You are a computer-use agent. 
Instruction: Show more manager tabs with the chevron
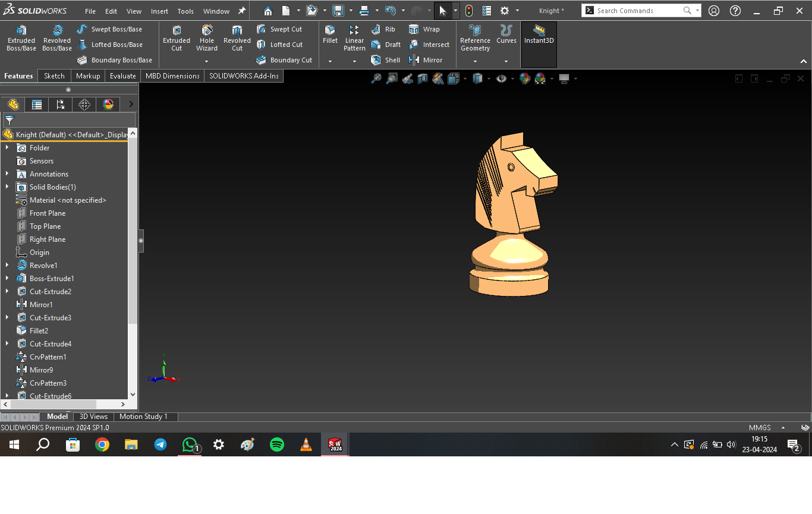(x=131, y=105)
